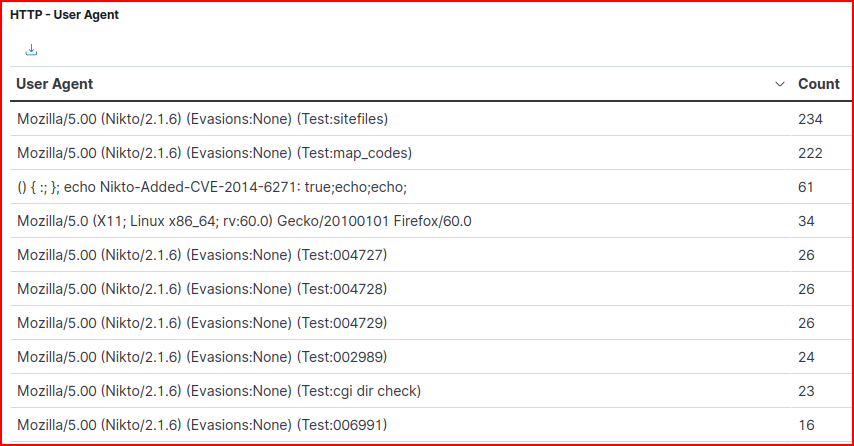Click the Nikto-Added-CVE-2014-6271 shellshock entry
The image size is (854, 446).
coord(212,187)
